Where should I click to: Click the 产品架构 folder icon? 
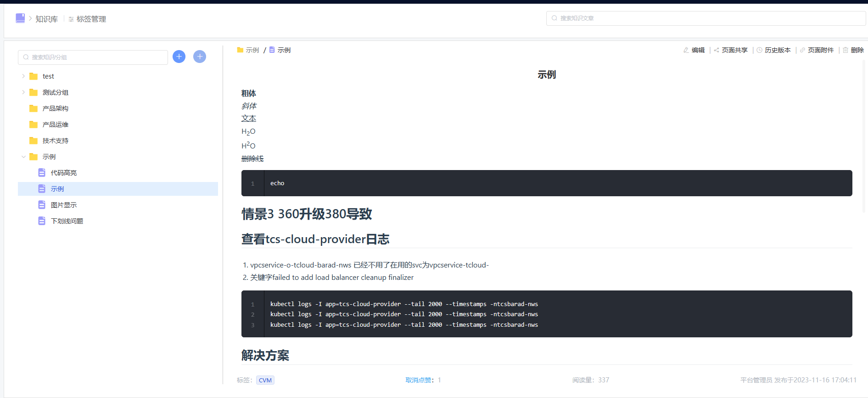[x=34, y=108]
